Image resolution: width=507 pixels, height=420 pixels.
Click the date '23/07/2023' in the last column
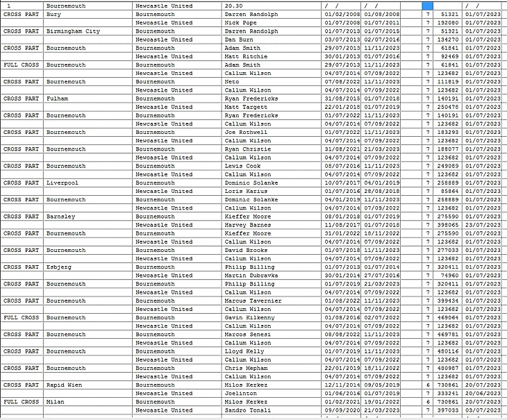coord(483,225)
